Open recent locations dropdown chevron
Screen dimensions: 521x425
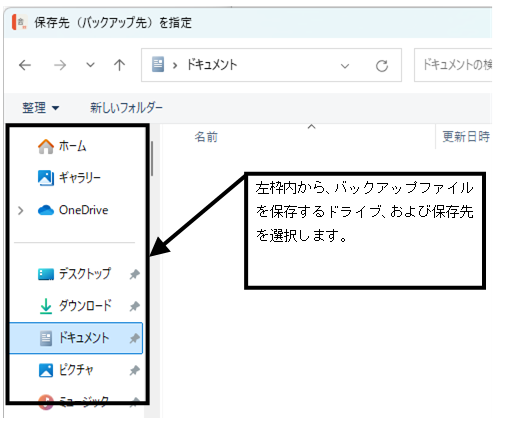[90, 65]
